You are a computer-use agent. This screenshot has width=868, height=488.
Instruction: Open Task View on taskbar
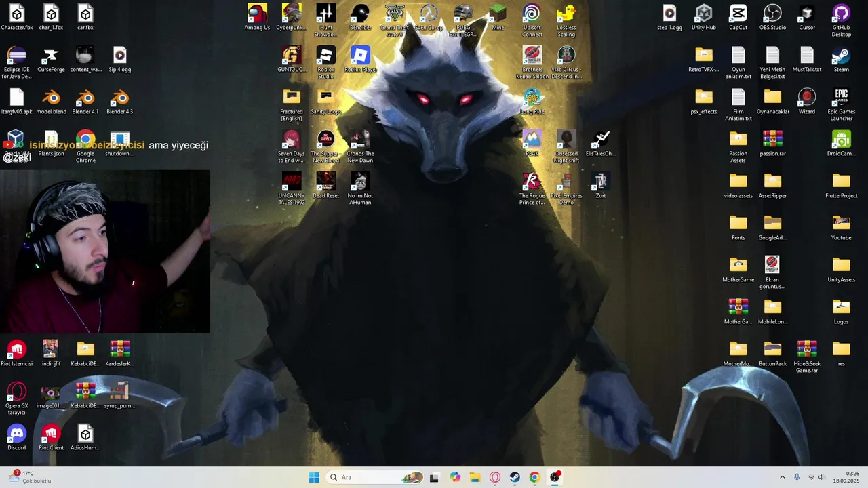[x=434, y=477]
